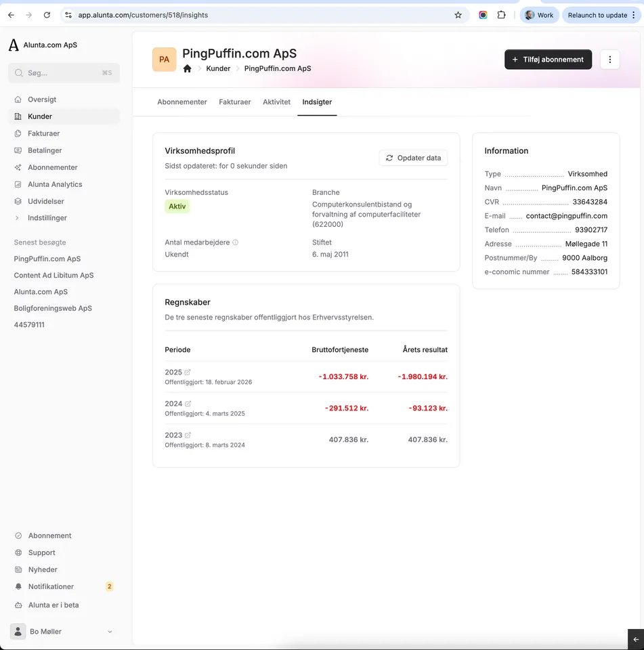Click the PA customer avatar
The width and height of the screenshot is (644, 650).
pos(164,60)
